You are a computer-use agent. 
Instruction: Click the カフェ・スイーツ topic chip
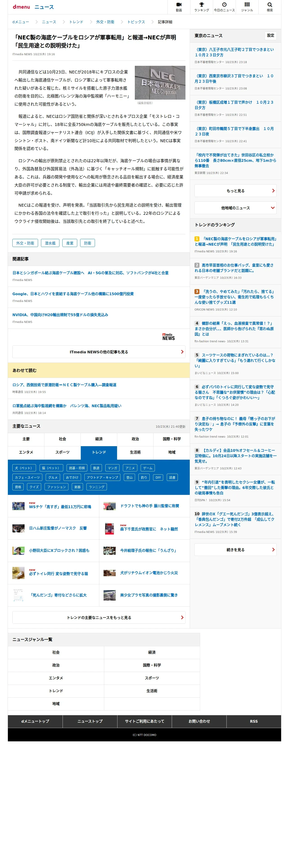(27, 477)
